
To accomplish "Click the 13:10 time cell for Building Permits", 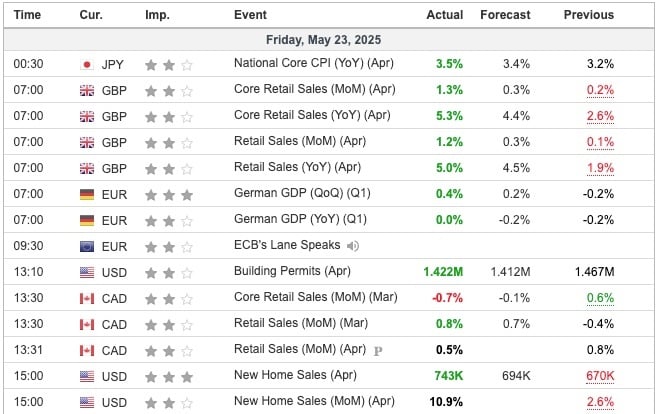I will pos(28,272).
